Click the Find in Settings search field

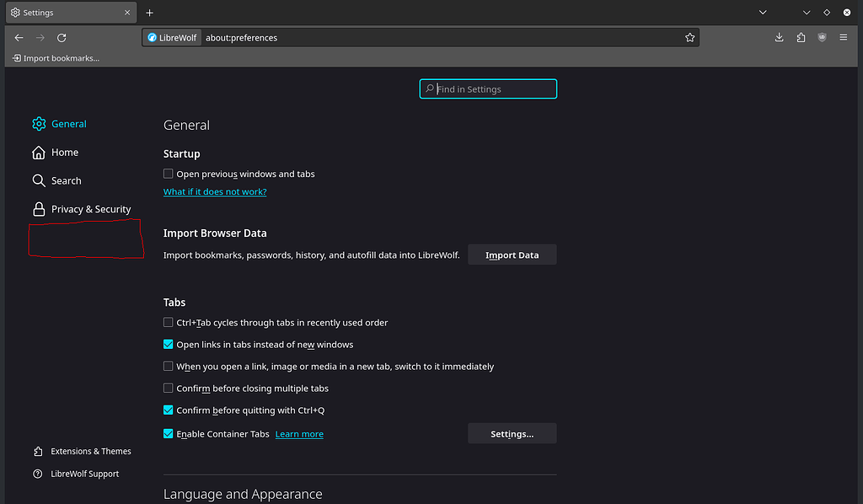point(488,88)
